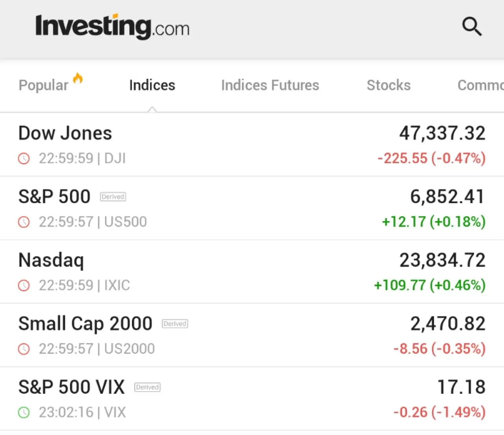Select the Derived badge on Small Cap 2000
Screen dimensions: 504x435
point(174,324)
